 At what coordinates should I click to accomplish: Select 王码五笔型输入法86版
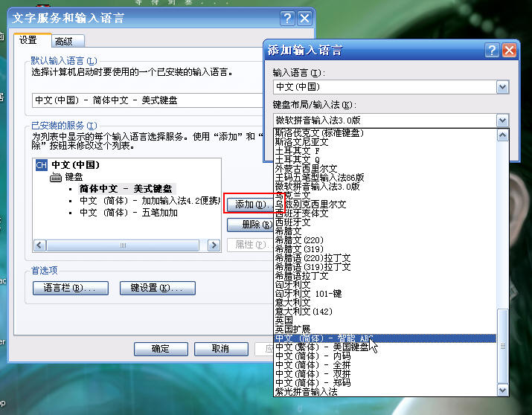[x=385, y=177]
